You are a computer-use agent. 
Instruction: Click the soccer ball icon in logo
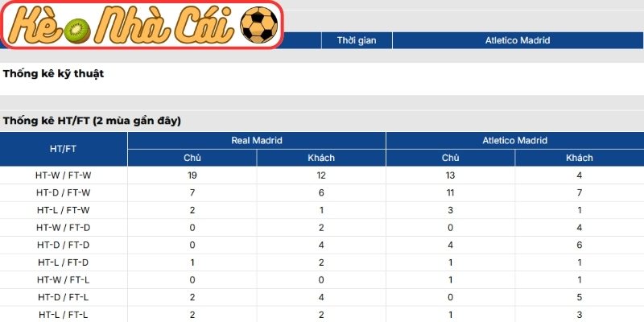tap(258, 26)
